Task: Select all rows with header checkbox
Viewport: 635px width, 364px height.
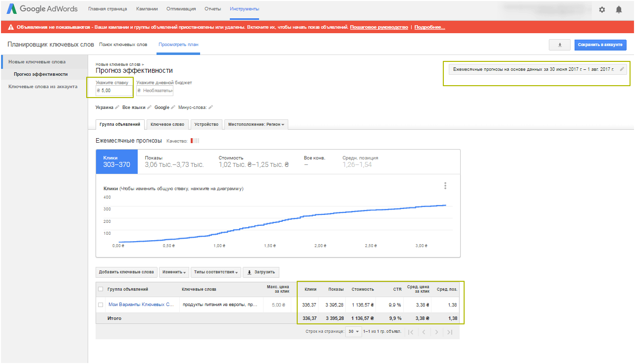Action: point(101,289)
